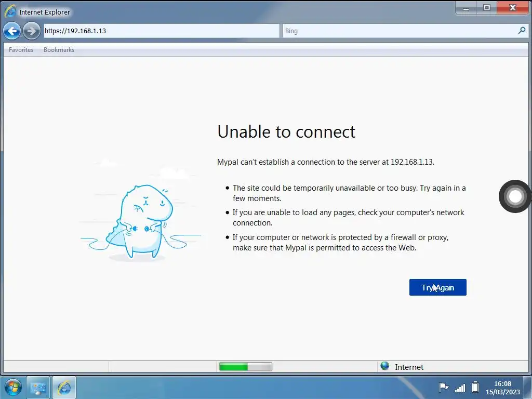Open the Action Center flag icon
Viewport: 532px width, 399px height.
click(444, 387)
